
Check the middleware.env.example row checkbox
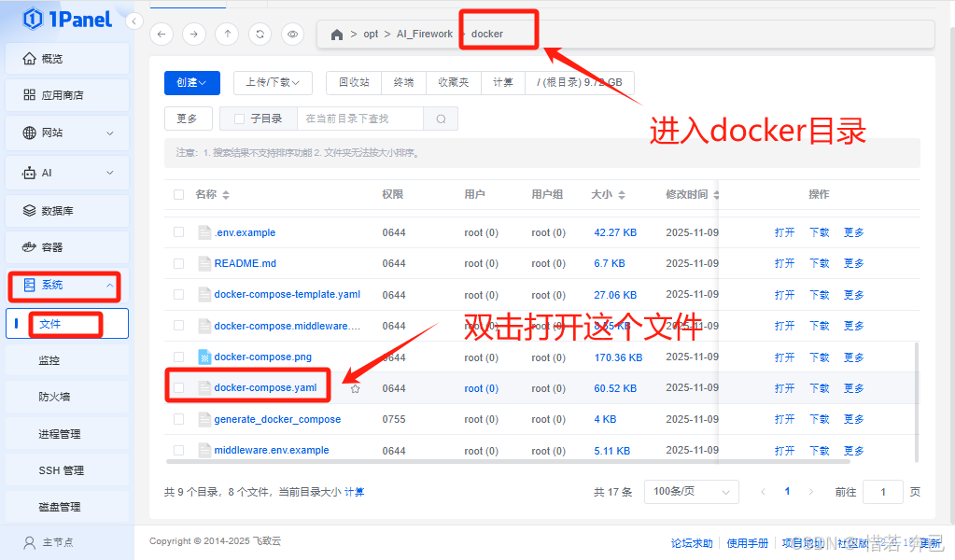tap(178, 451)
